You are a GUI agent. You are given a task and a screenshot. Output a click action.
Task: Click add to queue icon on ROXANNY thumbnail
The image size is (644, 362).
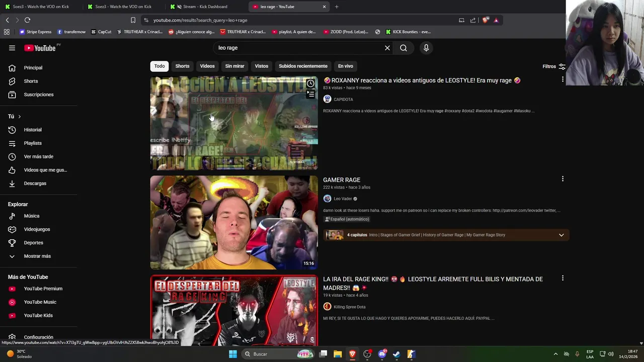tap(310, 95)
